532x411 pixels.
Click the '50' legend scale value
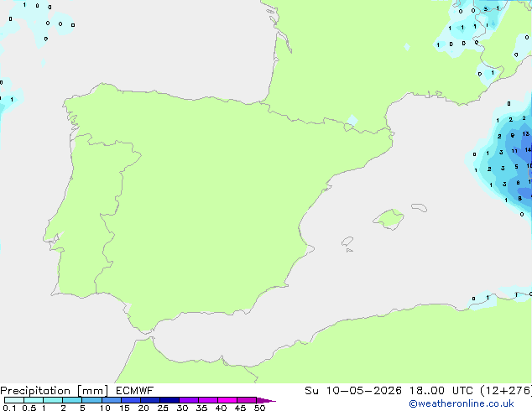pos(259,408)
